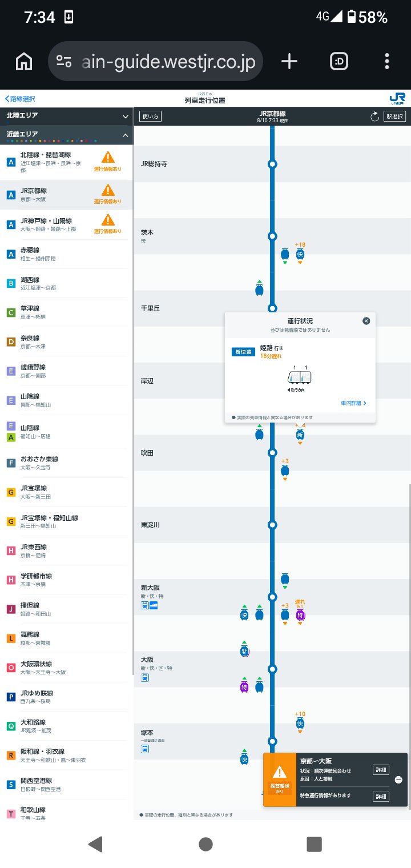The height and width of the screenshot is (868, 411).
Task: Go back via 路線選択 link
Action: point(20,99)
